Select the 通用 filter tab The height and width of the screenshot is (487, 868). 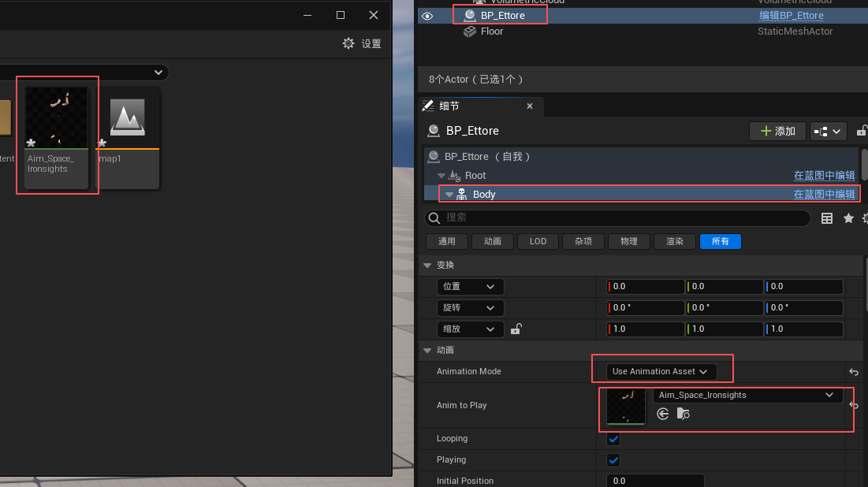pyautogui.click(x=447, y=241)
